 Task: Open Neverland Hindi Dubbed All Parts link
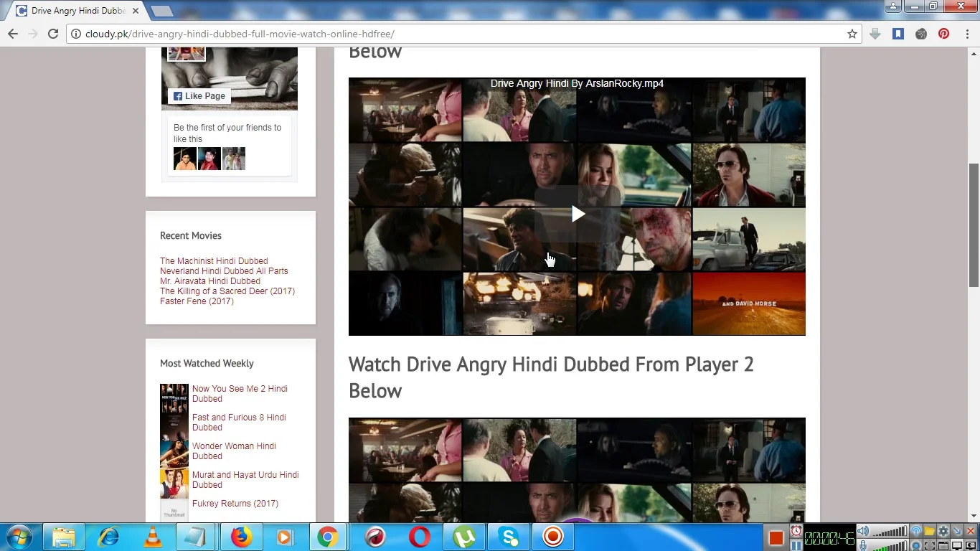click(x=224, y=271)
